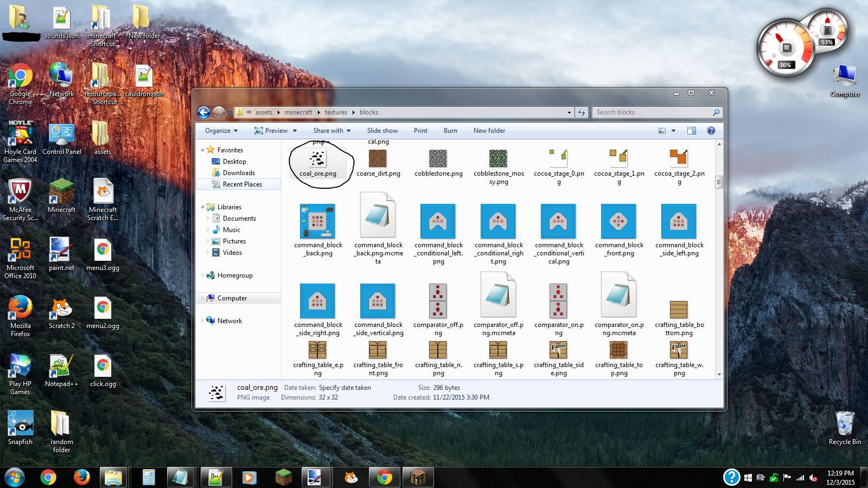Select the cobblestone.png file thumbnail
The height and width of the screenshot is (488, 868).
point(438,159)
